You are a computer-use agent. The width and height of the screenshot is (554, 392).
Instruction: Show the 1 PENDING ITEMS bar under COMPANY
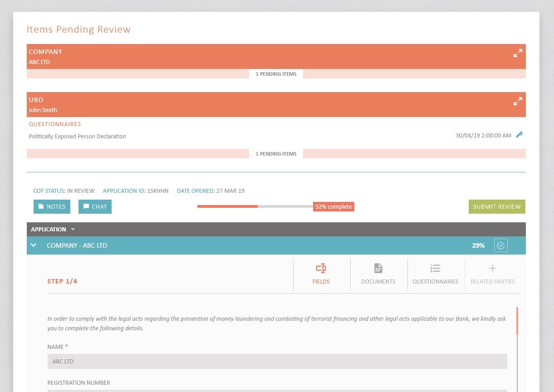click(276, 74)
